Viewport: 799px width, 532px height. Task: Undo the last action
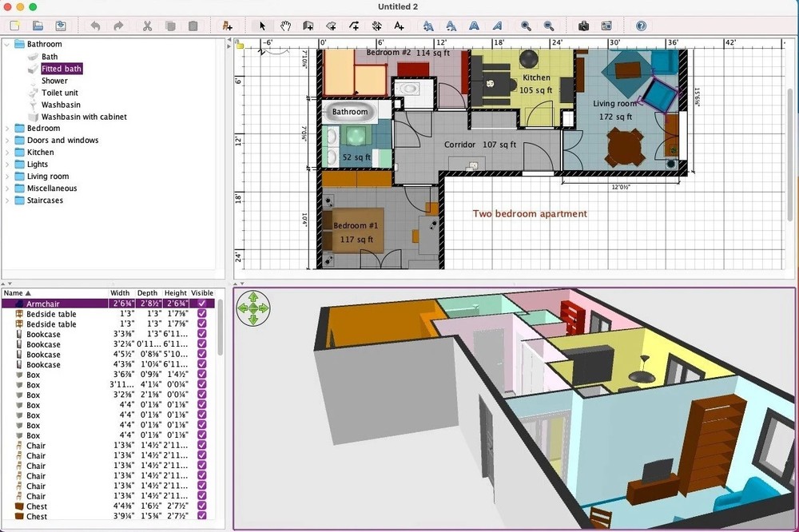coord(96,26)
